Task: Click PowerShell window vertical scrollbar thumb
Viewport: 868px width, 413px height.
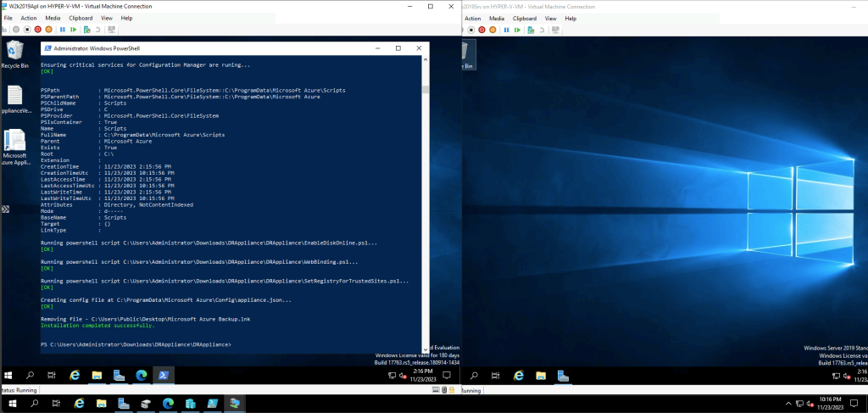Action: click(426, 89)
